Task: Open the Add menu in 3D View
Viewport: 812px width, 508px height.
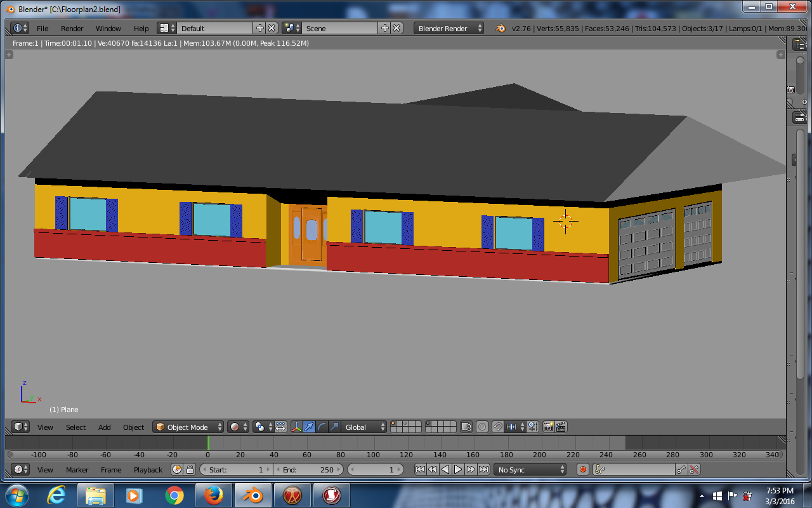Action: (105, 427)
